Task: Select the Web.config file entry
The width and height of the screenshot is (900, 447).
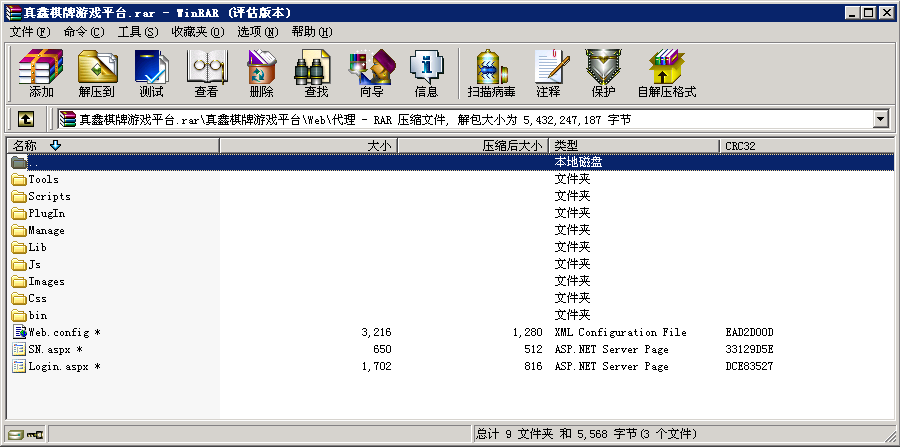Action: [x=58, y=332]
